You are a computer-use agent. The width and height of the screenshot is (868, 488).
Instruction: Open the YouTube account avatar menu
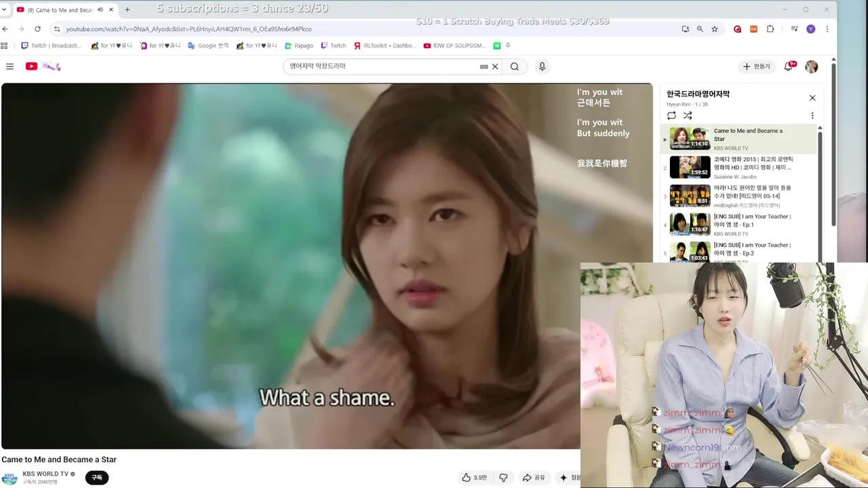pyautogui.click(x=811, y=66)
